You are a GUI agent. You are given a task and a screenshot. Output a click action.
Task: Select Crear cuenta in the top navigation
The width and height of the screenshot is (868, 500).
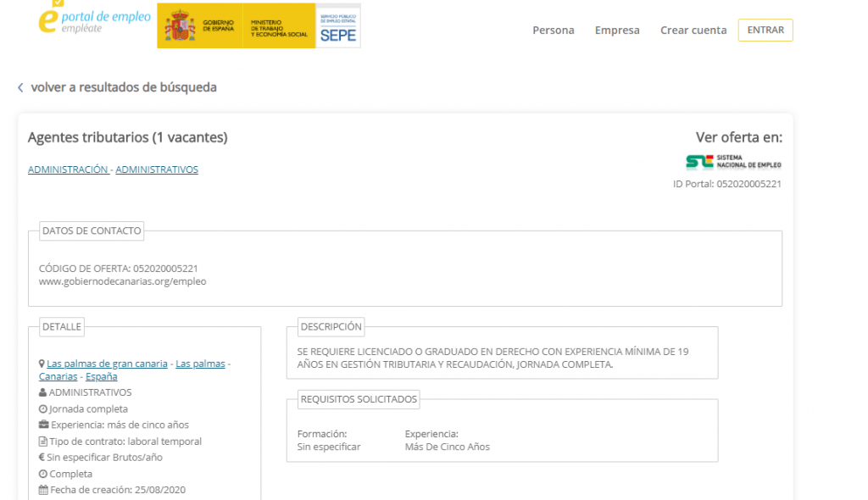point(693,30)
